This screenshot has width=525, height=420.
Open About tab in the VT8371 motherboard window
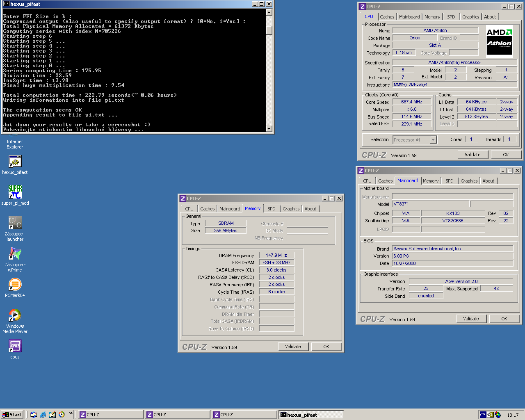[488, 181]
